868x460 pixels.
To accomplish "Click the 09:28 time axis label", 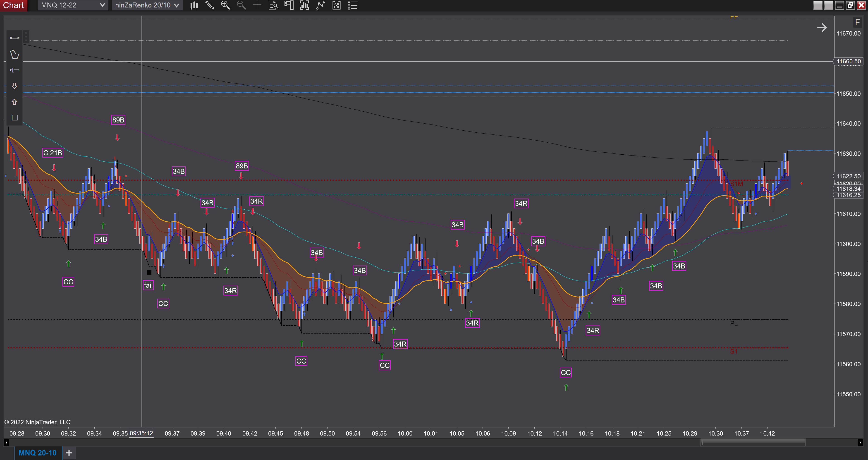I will pyautogui.click(x=17, y=433).
